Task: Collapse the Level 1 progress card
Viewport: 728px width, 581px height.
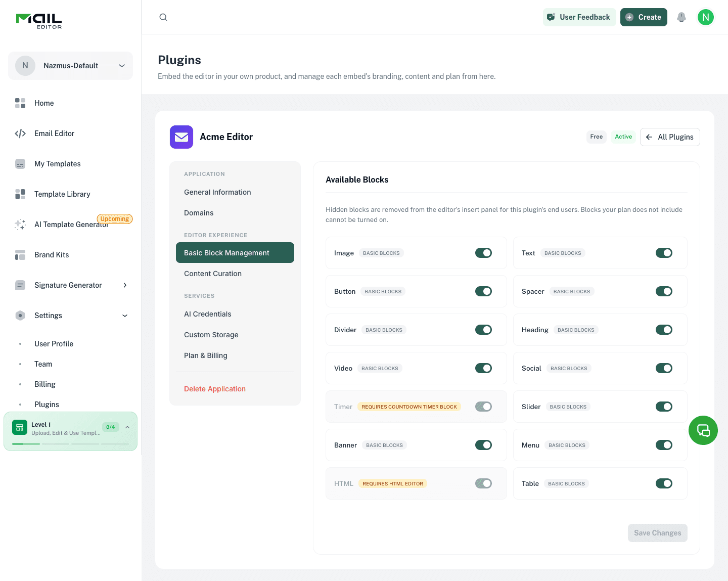Action: pos(127,427)
